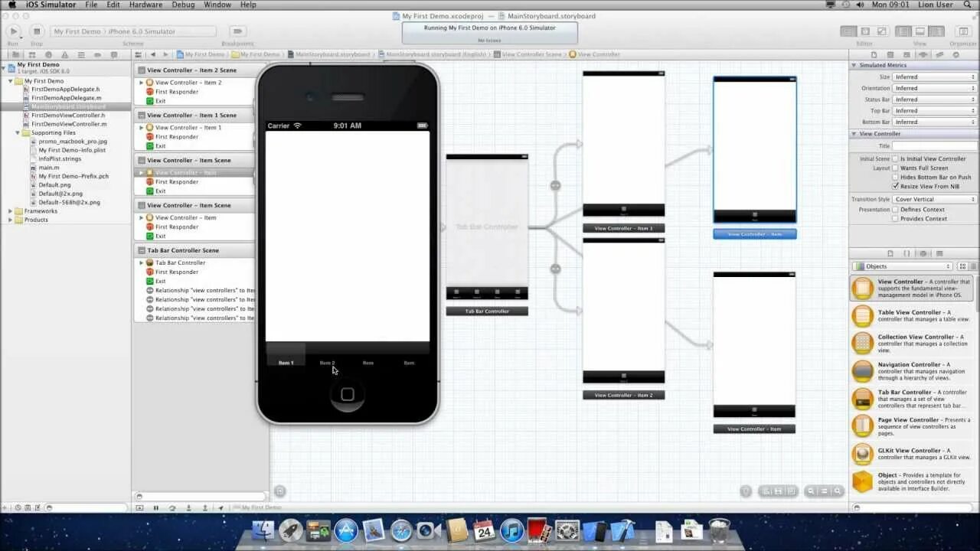Check Provides Context
Viewport: 980px width, 551px height.
tap(895, 218)
